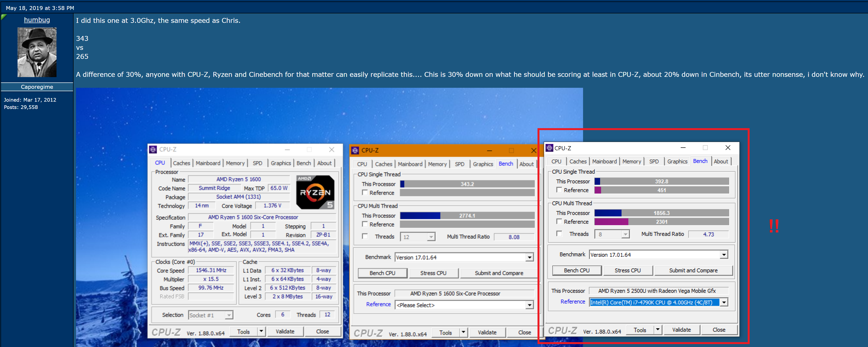Tick Reference checkbox under Multi Thread in the middle window

tap(365, 224)
